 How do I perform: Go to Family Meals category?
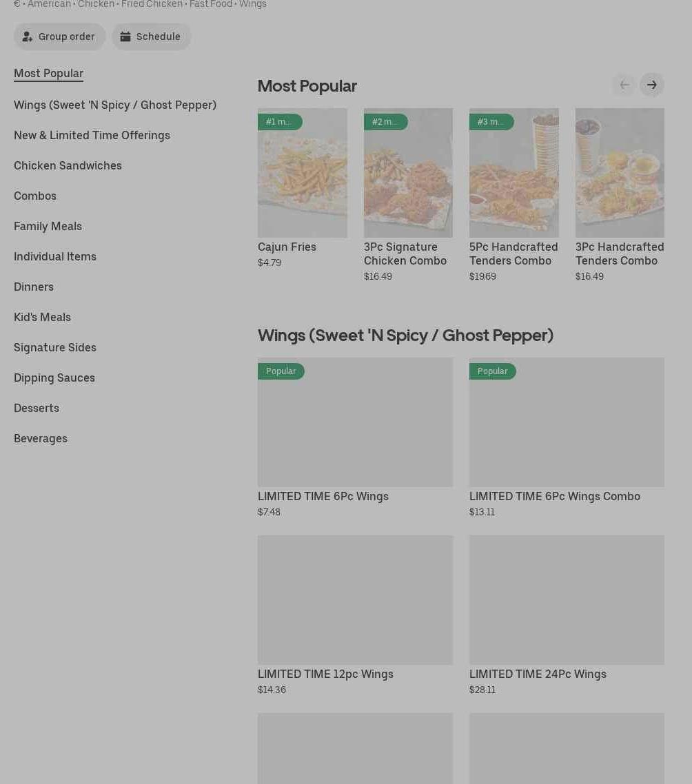pyautogui.click(x=48, y=226)
